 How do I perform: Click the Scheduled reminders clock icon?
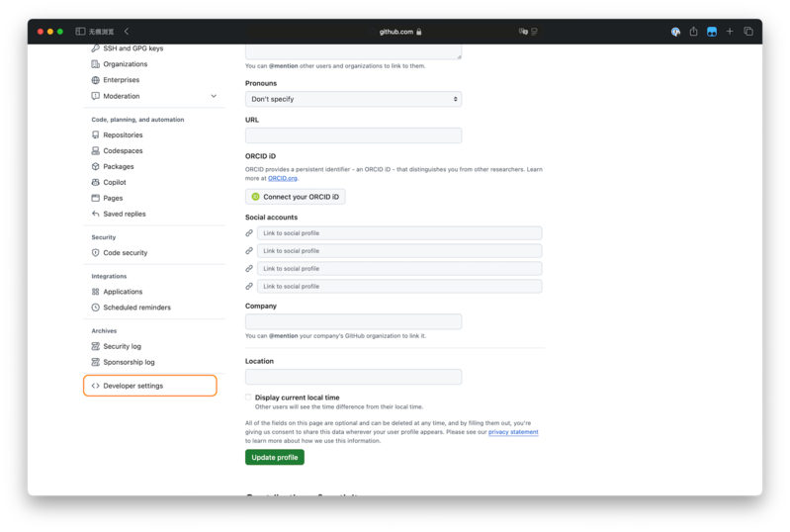pyautogui.click(x=95, y=308)
